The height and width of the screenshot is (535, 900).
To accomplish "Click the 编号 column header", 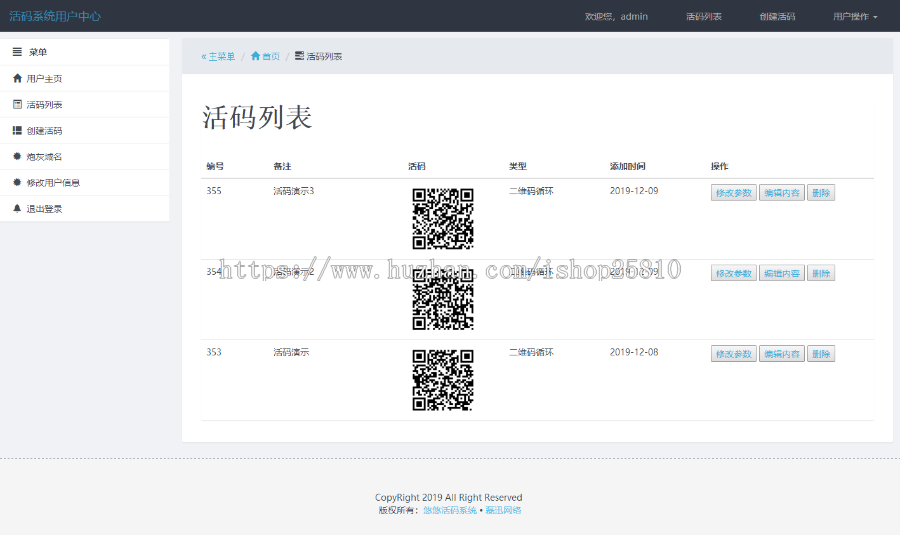I will (215, 166).
